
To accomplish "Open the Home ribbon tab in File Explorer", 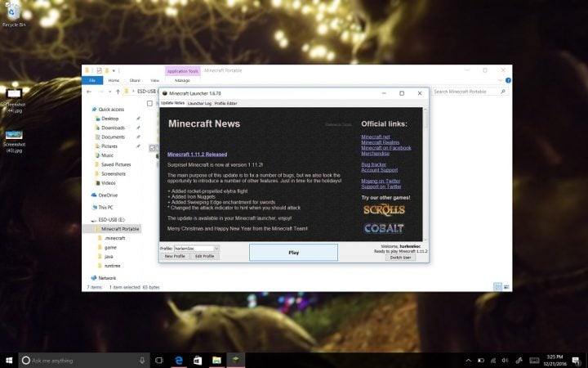I will click(x=114, y=80).
